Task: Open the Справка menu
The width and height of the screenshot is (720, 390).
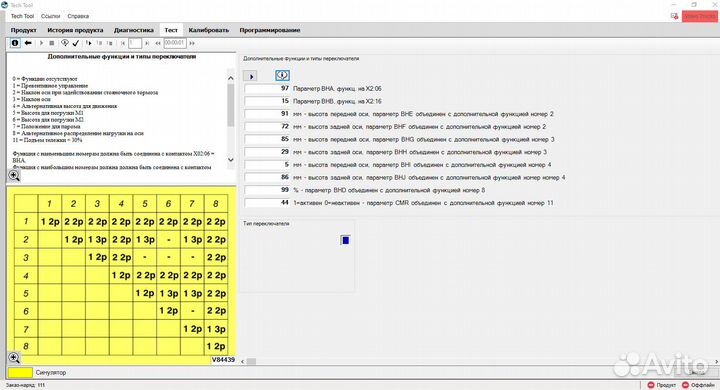Action: click(78, 16)
